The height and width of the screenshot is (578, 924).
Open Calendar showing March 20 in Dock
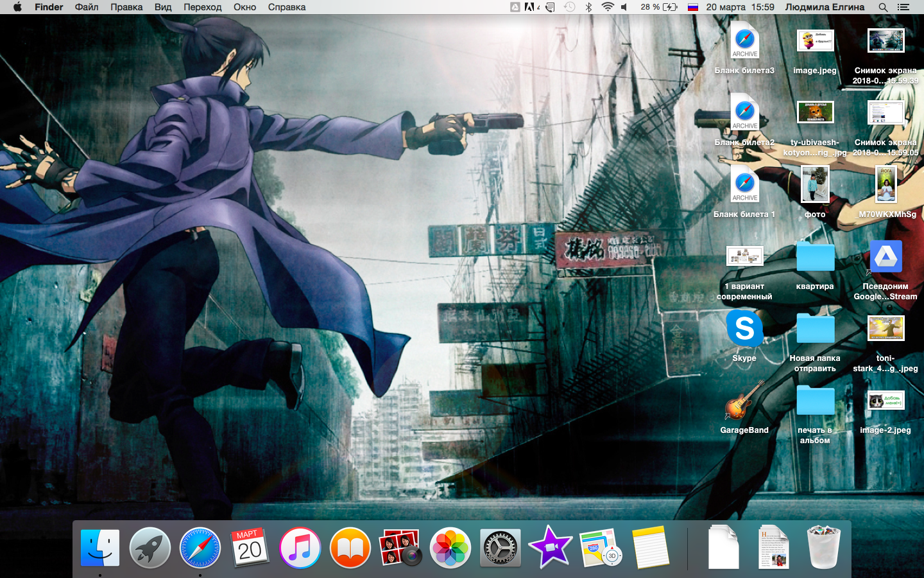click(x=250, y=548)
